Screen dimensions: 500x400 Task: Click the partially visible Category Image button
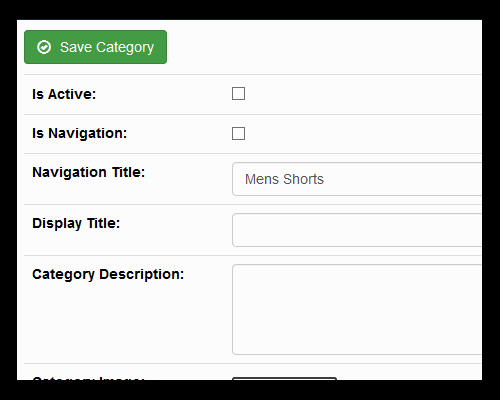point(284,379)
